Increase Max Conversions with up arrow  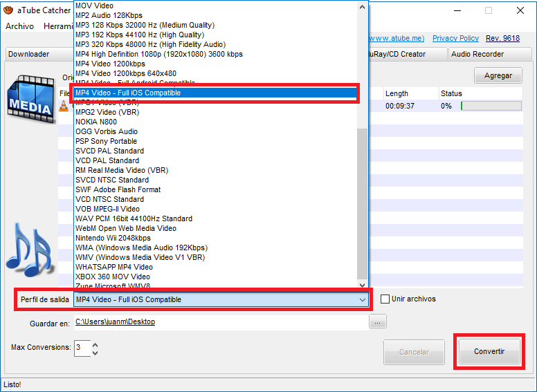pos(95,345)
